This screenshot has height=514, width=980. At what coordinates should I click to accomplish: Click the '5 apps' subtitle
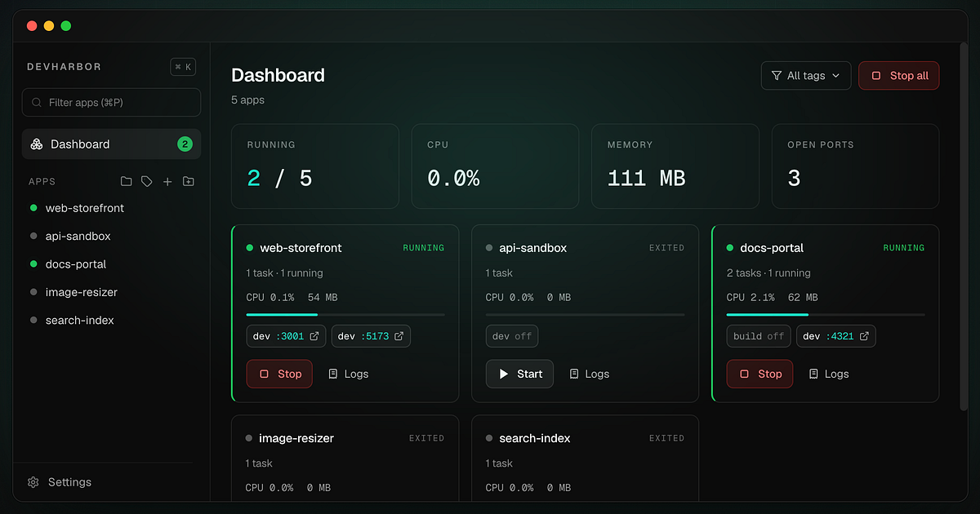coord(248,100)
